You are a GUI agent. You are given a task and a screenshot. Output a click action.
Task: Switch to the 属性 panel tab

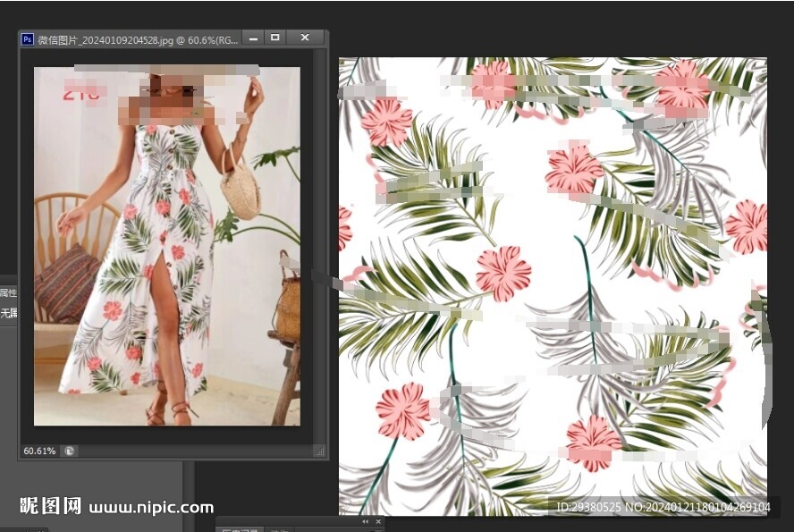click(x=8, y=292)
